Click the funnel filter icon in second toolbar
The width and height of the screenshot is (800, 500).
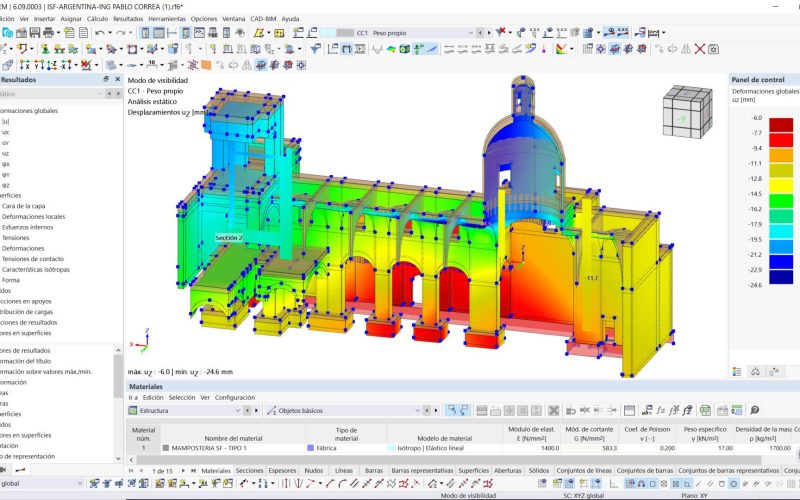315,49
